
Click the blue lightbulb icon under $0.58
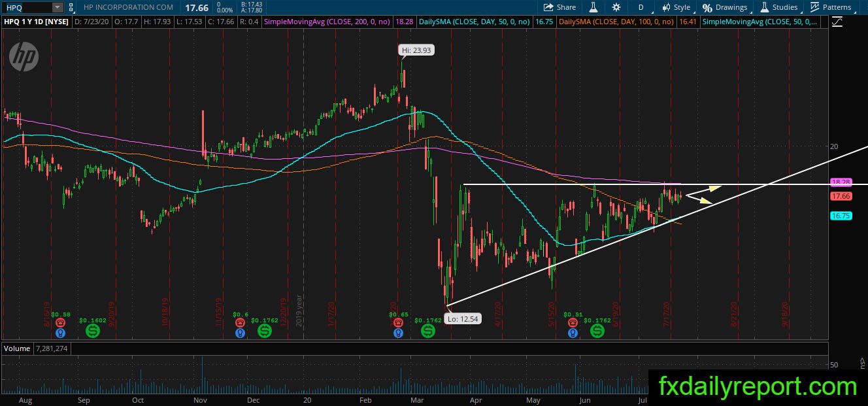click(60, 333)
